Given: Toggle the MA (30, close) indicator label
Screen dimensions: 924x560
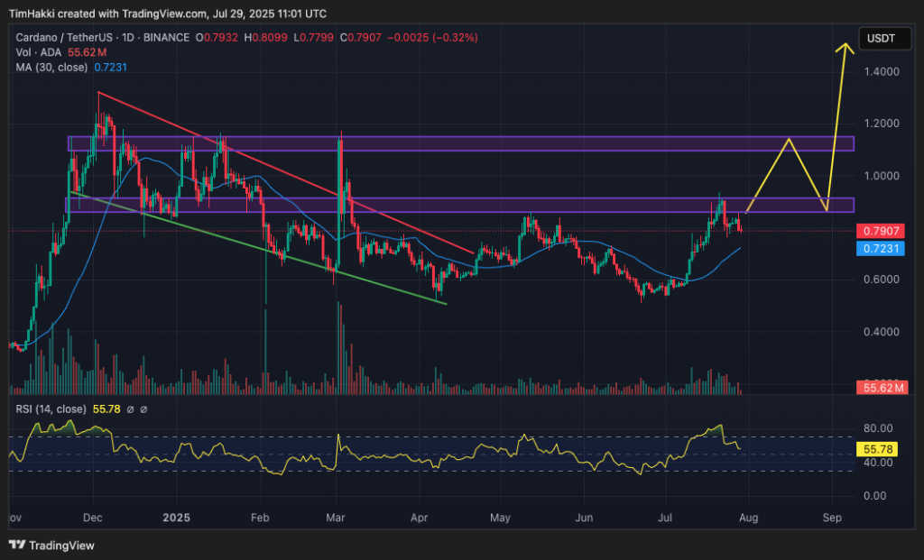Looking at the screenshot, I should pyautogui.click(x=52, y=67).
